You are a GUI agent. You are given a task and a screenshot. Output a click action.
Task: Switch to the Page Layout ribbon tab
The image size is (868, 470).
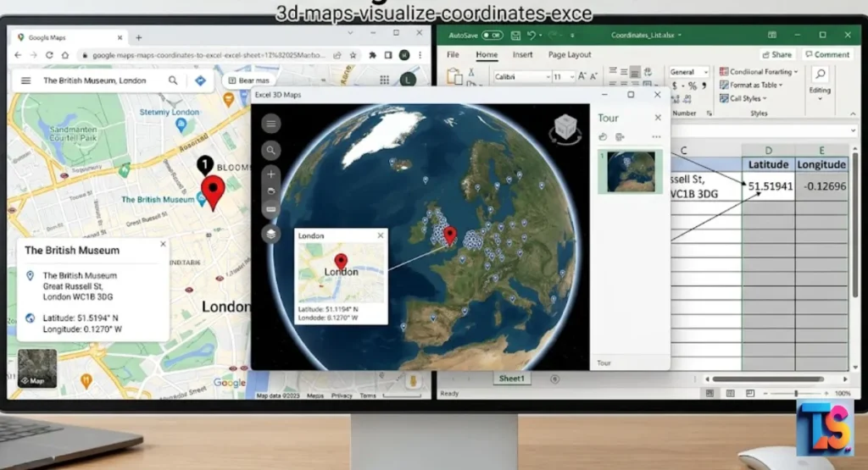coord(570,55)
